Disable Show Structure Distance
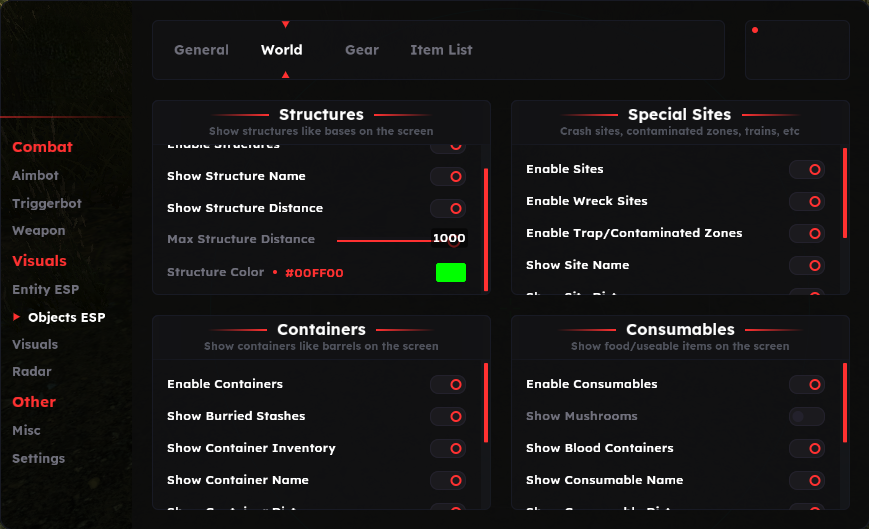The width and height of the screenshot is (869, 529). tap(448, 208)
